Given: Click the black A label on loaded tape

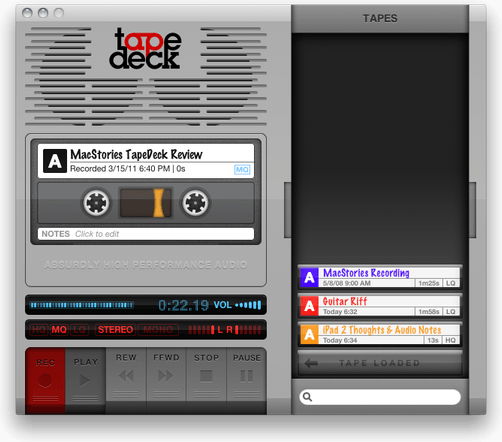Looking at the screenshot, I should pos(55,161).
